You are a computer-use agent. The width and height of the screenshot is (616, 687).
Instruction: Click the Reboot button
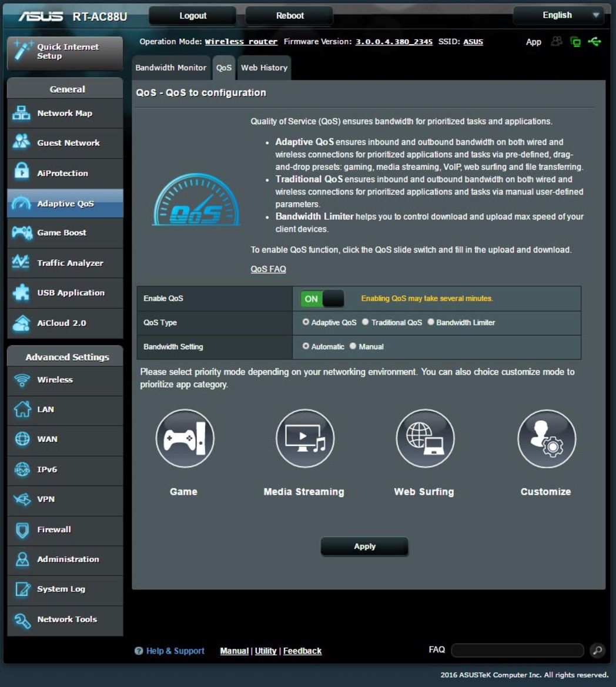[290, 16]
